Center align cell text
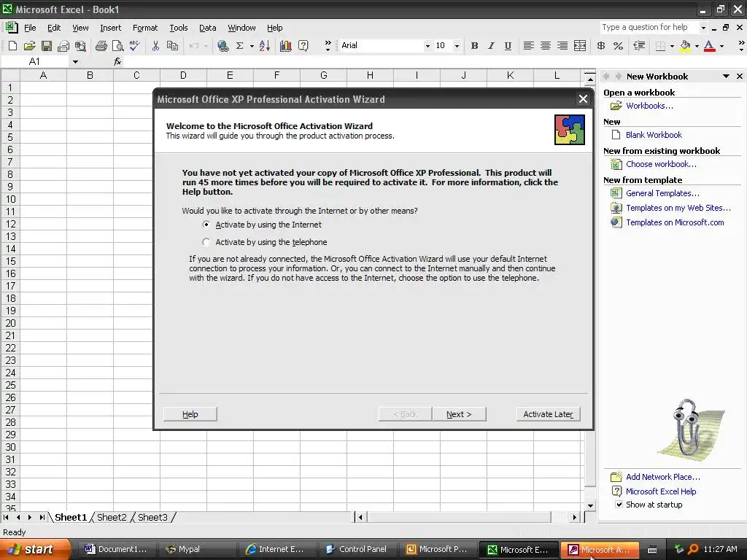The image size is (747, 560). pyautogui.click(x=546, y=46)
